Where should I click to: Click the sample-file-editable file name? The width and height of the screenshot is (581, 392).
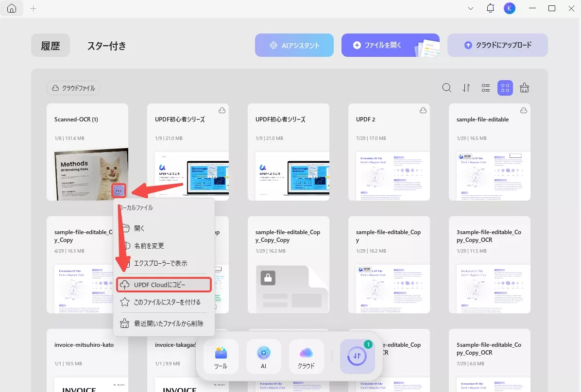coord(482,119)
